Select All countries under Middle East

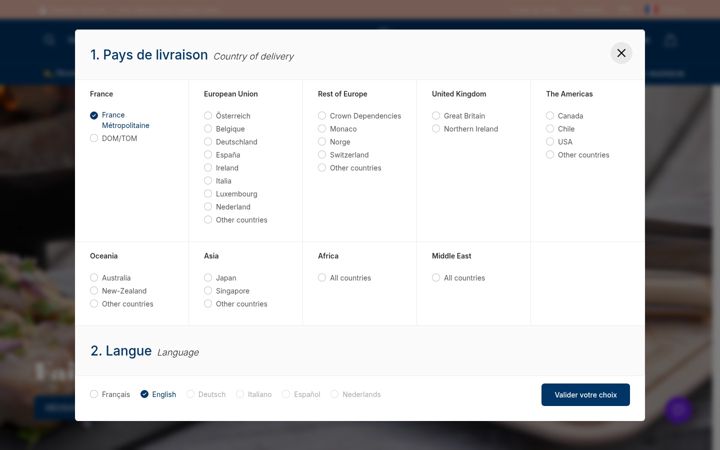click(x=458, y=278)
